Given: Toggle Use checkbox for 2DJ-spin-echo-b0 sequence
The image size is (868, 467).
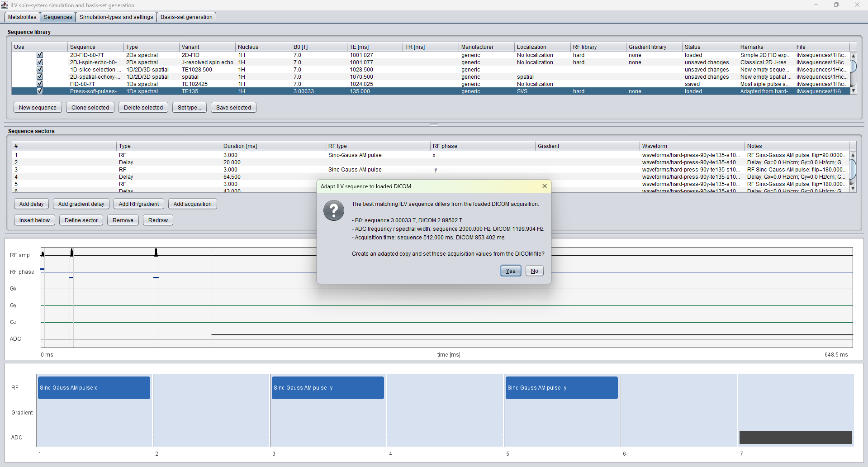Looking at the screenshot, I should [x=40, y=62].
